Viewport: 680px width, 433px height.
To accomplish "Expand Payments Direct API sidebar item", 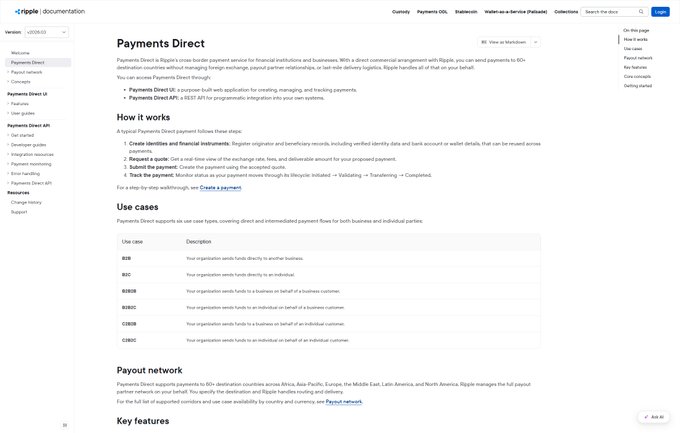I will 31,183.
